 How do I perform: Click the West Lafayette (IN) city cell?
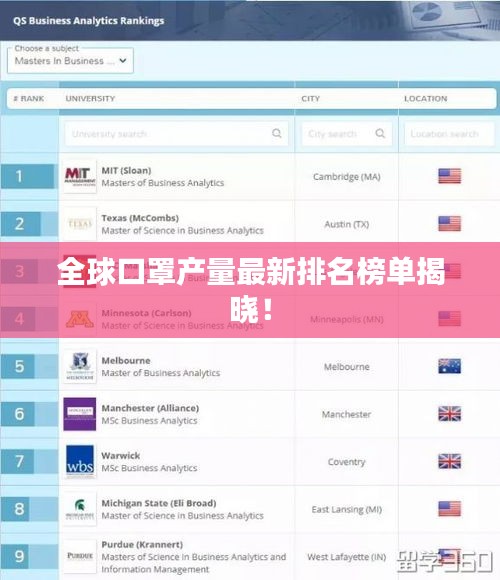coord(347,557)
